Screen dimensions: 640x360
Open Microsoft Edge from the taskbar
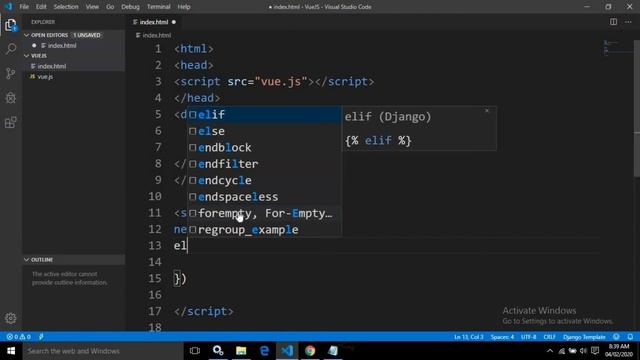pos(264,351)
